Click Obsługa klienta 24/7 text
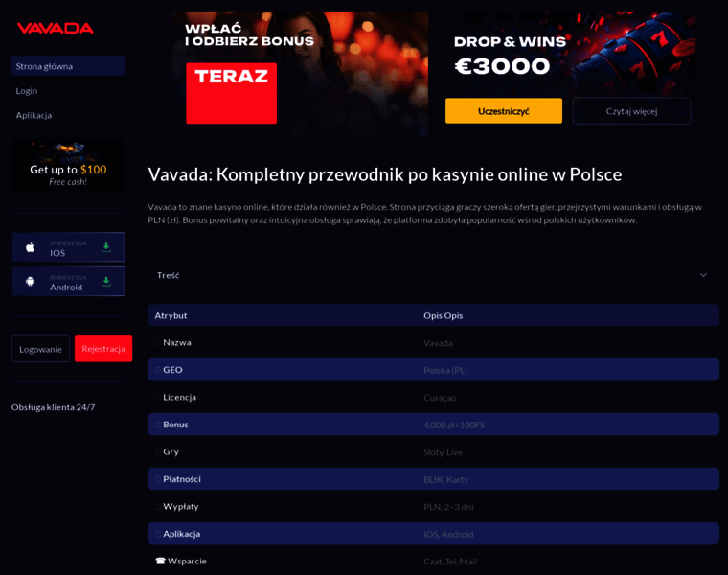This screenshot has width=728, height=575. pos(53,407)
